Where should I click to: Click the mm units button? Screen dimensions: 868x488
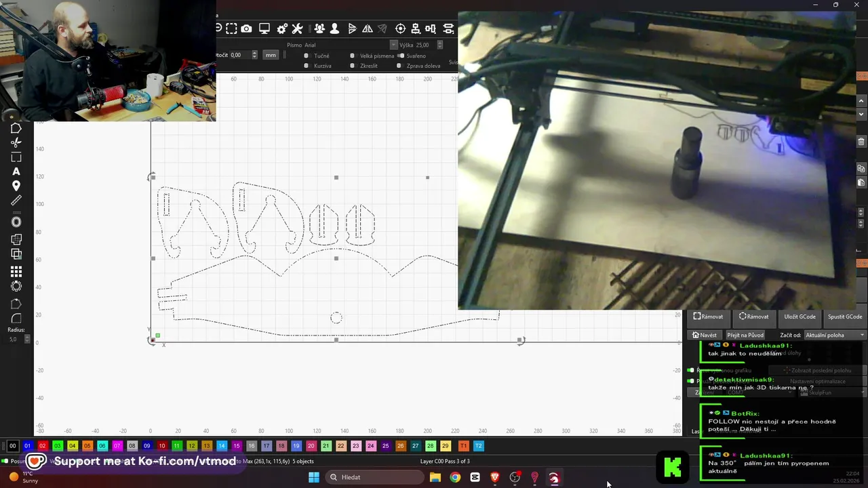271,55
